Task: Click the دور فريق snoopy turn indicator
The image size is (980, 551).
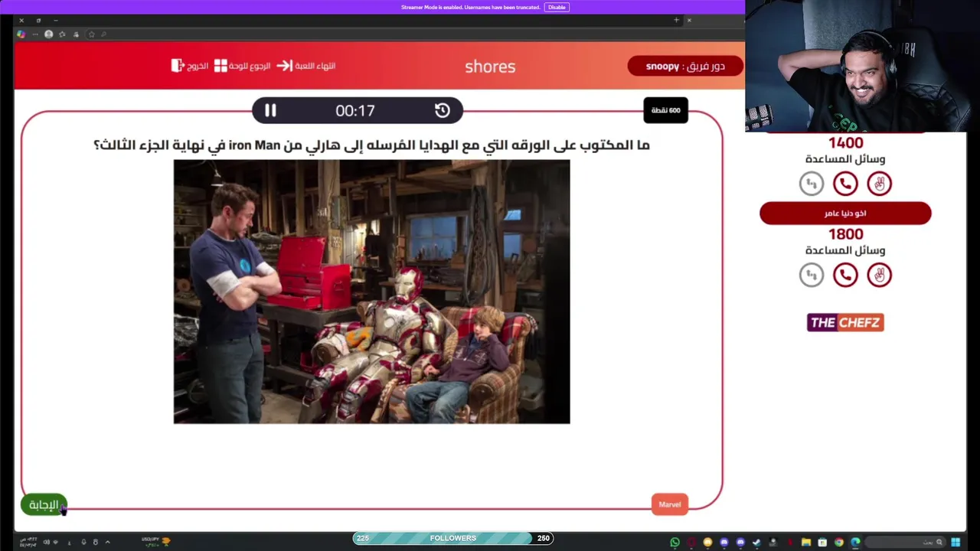Action: pyautogui.click(x=685, y=66)
